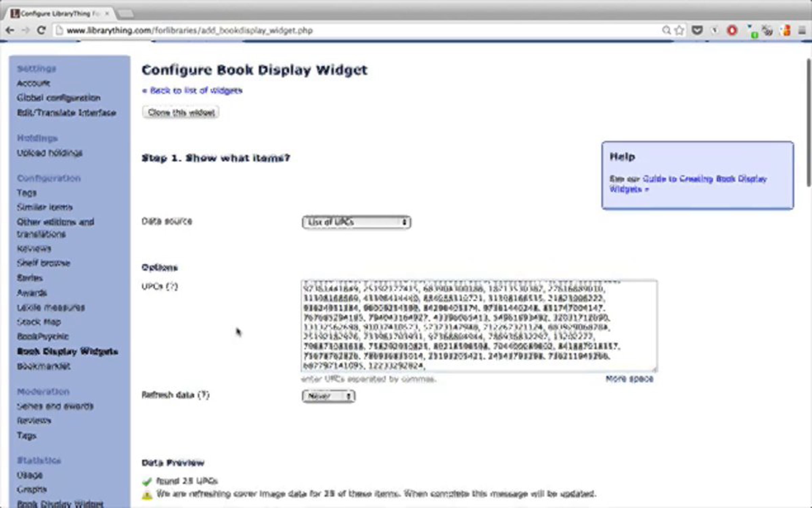
Task: Close the Configure LibraryThing tab
Action: click(x=107, y=14)
